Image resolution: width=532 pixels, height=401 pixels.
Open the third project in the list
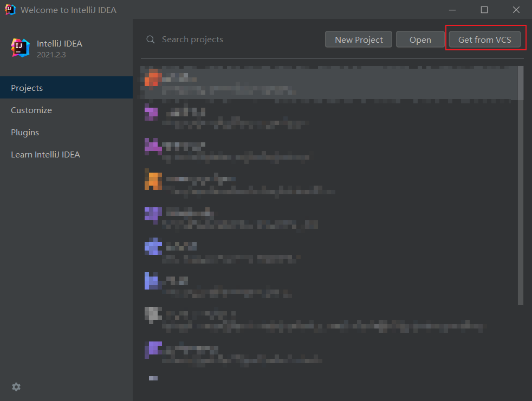pyautogui.click(x=238, y=152)
